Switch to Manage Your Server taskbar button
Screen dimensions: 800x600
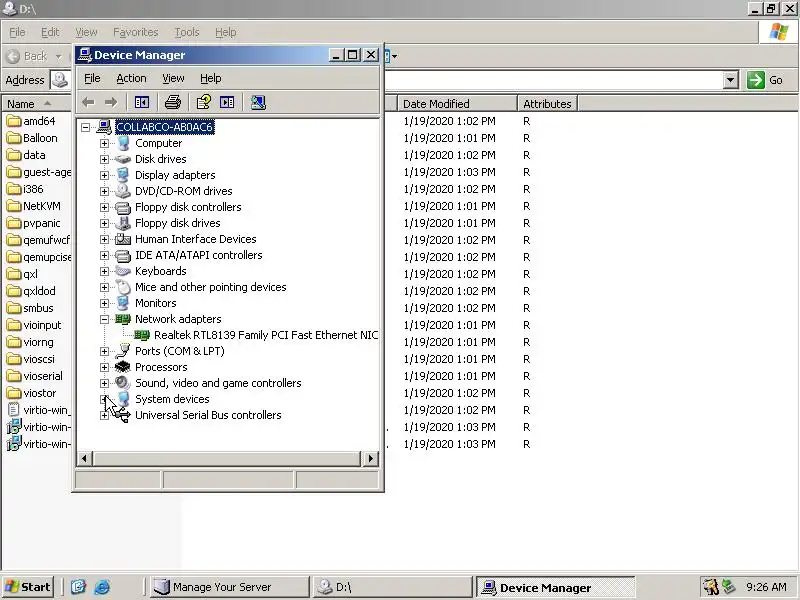(x=230, y=587)
